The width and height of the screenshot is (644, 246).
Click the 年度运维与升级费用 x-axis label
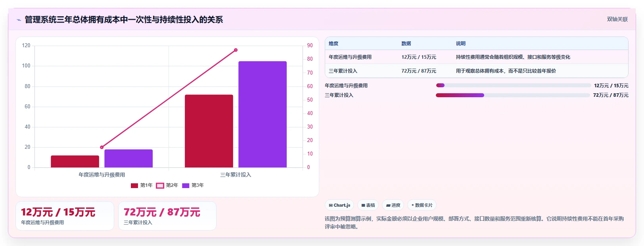[102, 175]
